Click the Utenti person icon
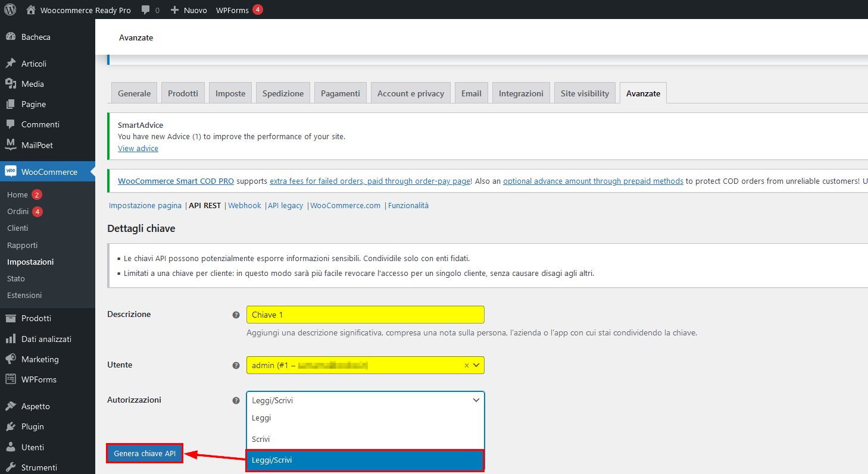The width and height of the screenshot is (868, 474). (11, 447)
